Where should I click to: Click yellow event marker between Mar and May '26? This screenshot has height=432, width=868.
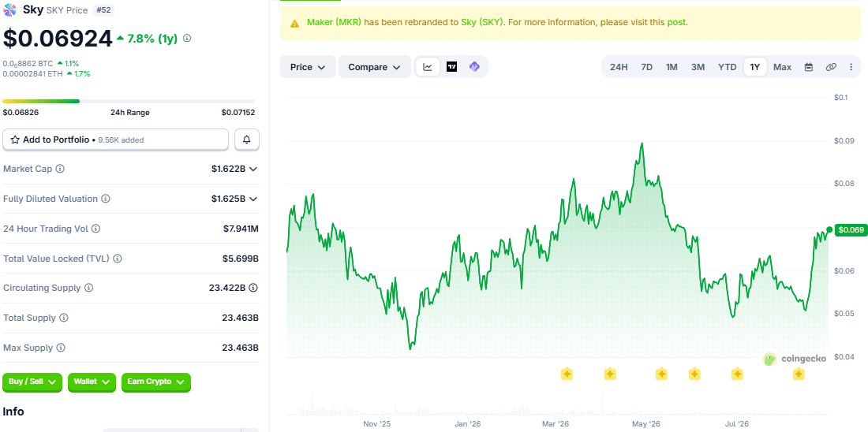click(x=610, y=374)
